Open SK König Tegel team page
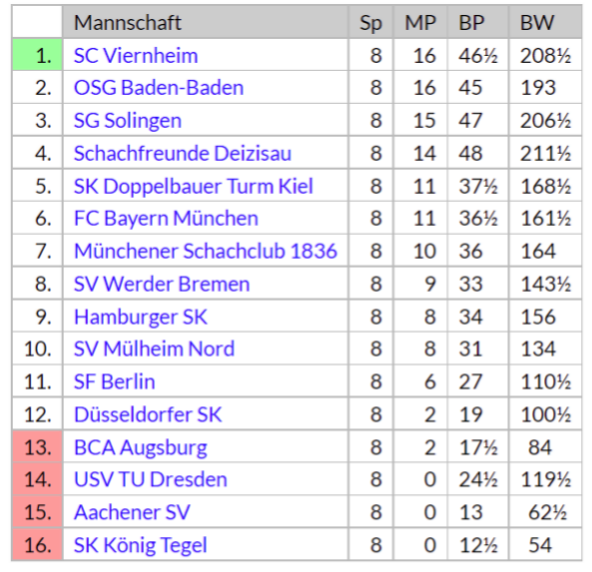Image resolution: width=592 pixels, height=572 pixels. [x=140, y=546]
